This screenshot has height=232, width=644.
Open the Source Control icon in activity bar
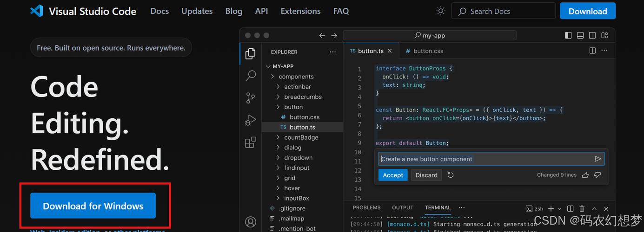point(250,98)
